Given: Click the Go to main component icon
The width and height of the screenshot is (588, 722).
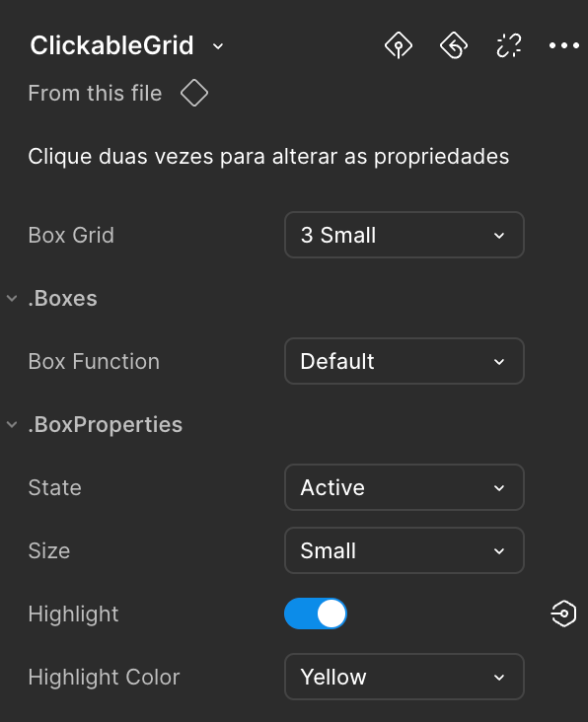Looking at the screenshot, I should 399,45.
